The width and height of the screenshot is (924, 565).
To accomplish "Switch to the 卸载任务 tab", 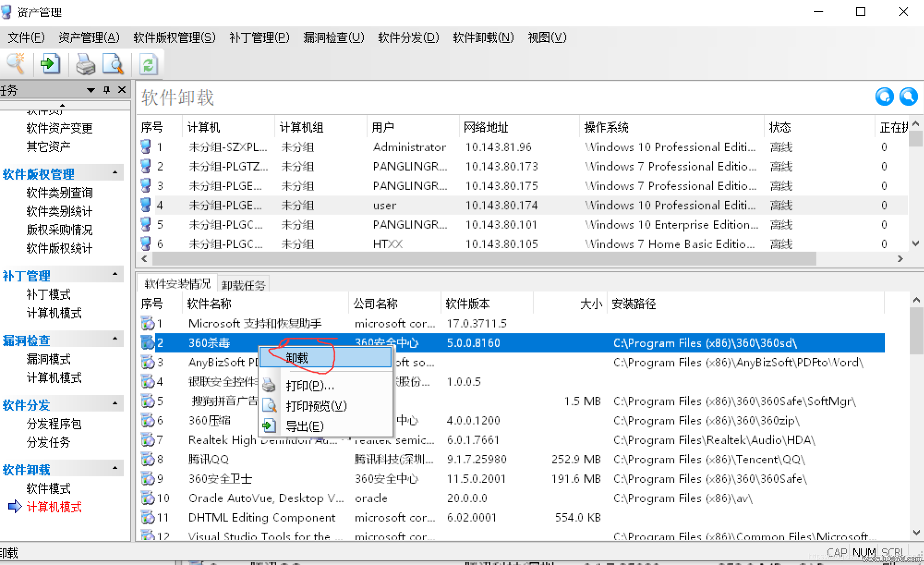I will [x=243, y=285].
